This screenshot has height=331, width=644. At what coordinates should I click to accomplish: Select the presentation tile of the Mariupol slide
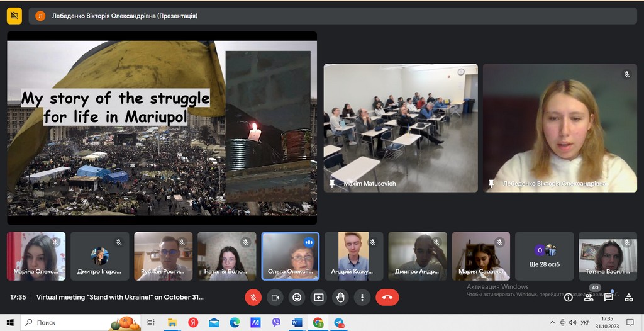coord(162,128)
